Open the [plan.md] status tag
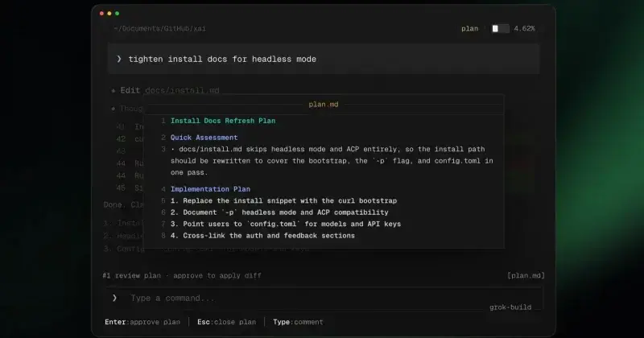The width and height of the screenshot is (644, 338). (526, 275)
